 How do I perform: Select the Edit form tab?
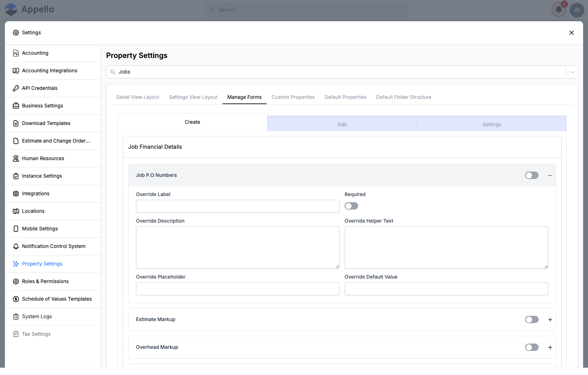point(342,124)
